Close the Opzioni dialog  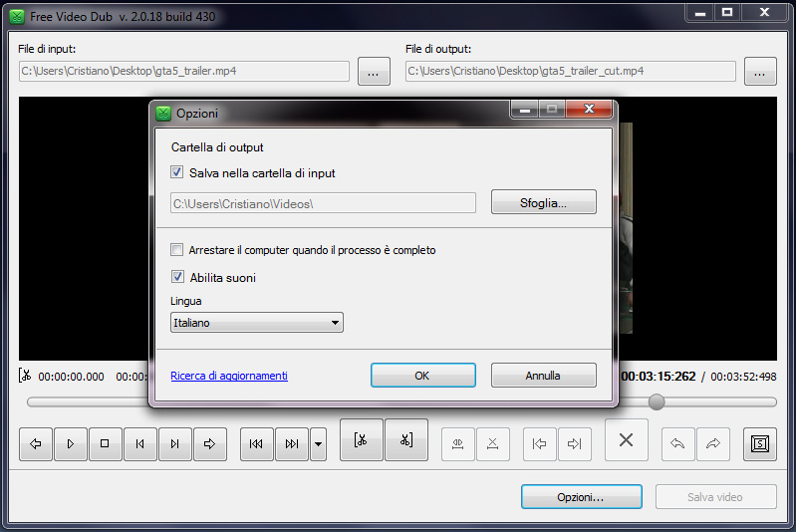[589, 109]
